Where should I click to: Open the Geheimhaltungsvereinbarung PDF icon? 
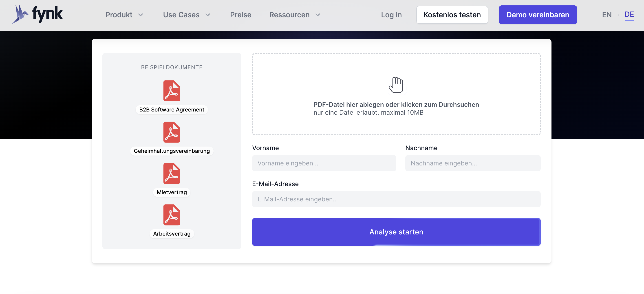pos(172,132)
